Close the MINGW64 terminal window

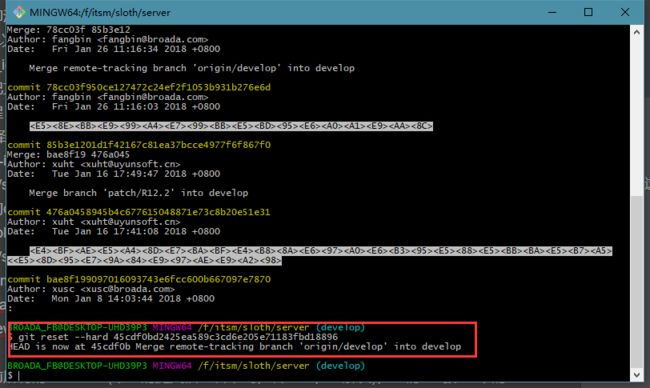pos(625,12)
